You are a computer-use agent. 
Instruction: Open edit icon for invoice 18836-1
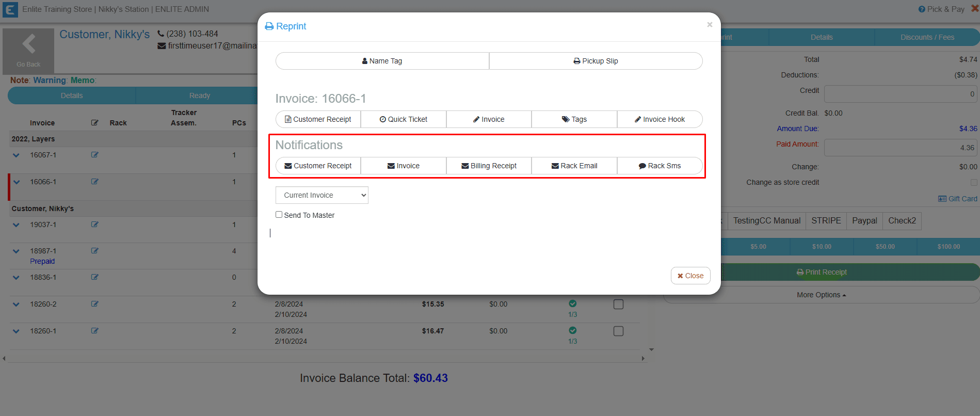click(x=95, y=277)
